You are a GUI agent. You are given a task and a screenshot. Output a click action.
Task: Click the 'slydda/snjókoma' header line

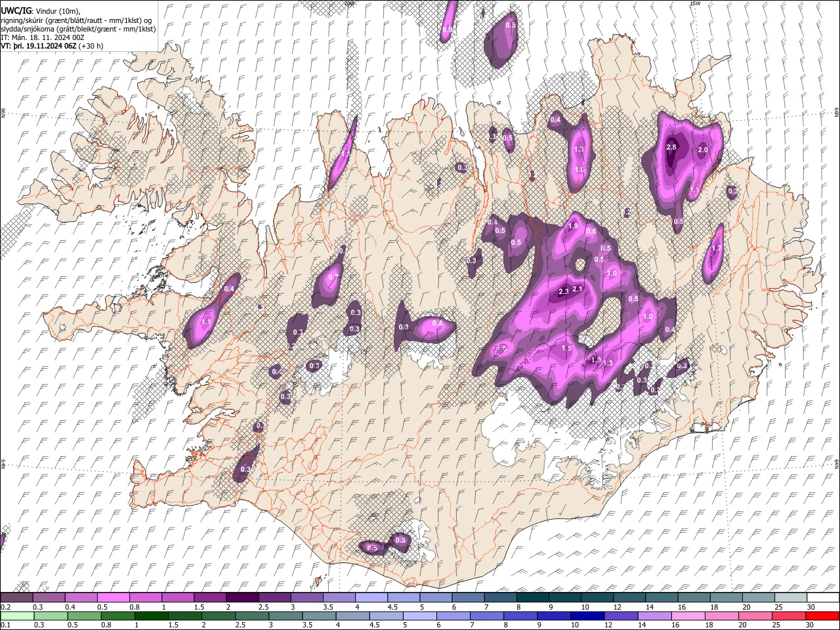pyautogui.click(x=79, y=29)
